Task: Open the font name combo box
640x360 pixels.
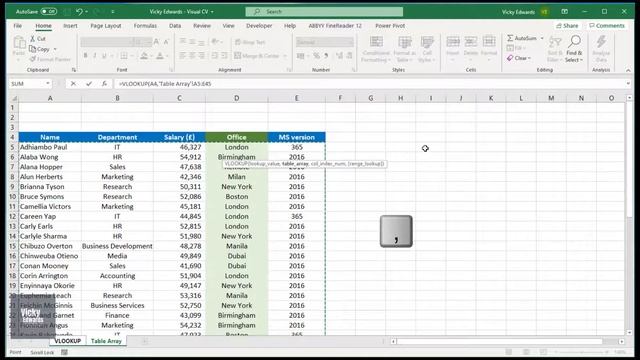Action: (106, 42)
